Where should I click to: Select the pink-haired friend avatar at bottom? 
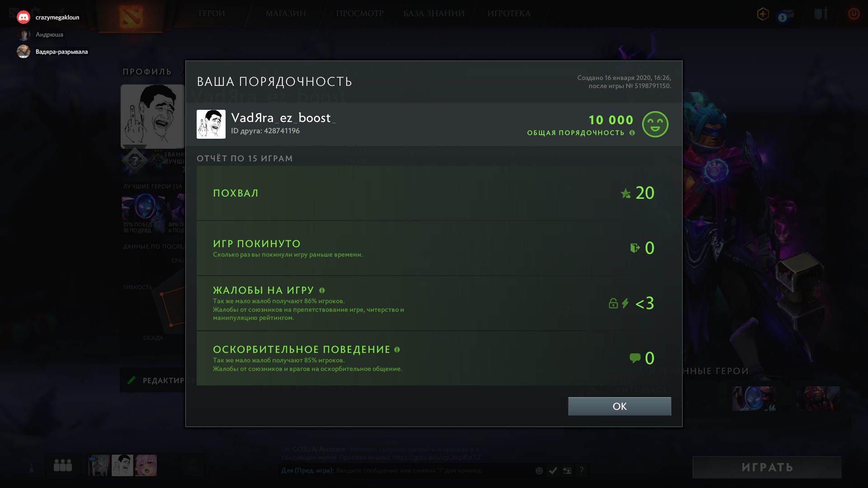tap(146, 465)
